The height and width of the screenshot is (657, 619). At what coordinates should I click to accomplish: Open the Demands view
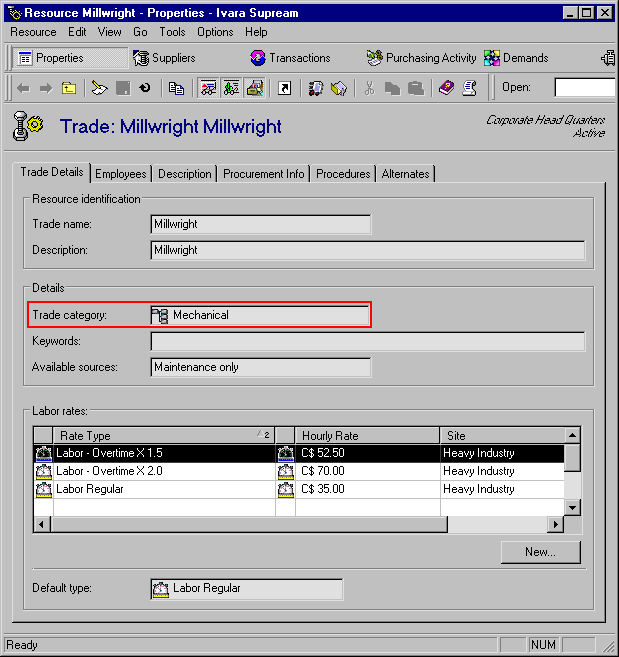516,58
